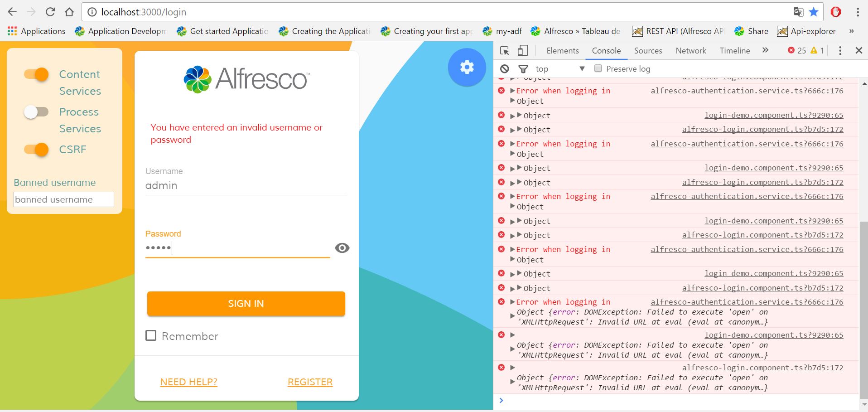Toggle the Content Services switch
Screen dimensions: 868x412
pyautogui.click(x=36, y=74)
